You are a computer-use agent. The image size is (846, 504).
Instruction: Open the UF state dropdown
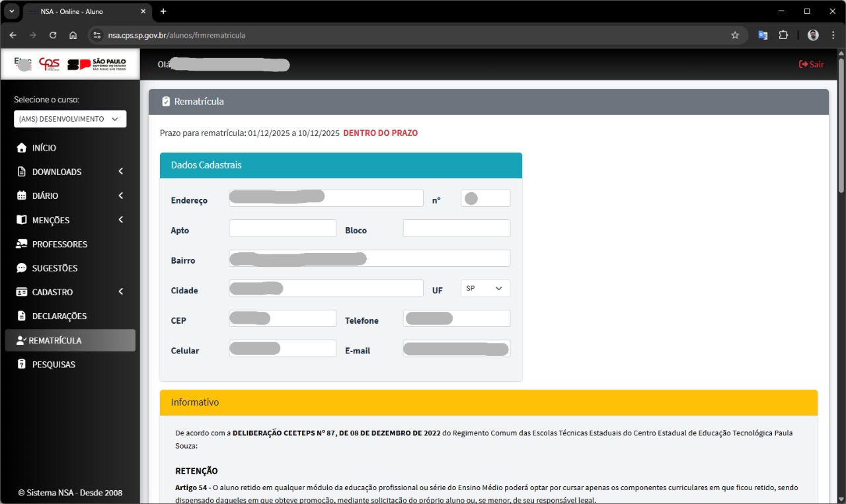tap(484, 289)
